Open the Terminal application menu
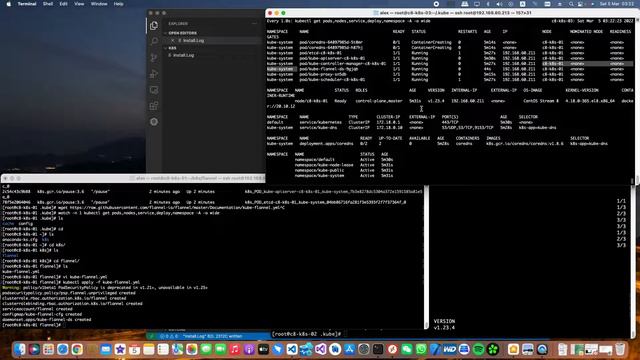 tap(27, 4)
